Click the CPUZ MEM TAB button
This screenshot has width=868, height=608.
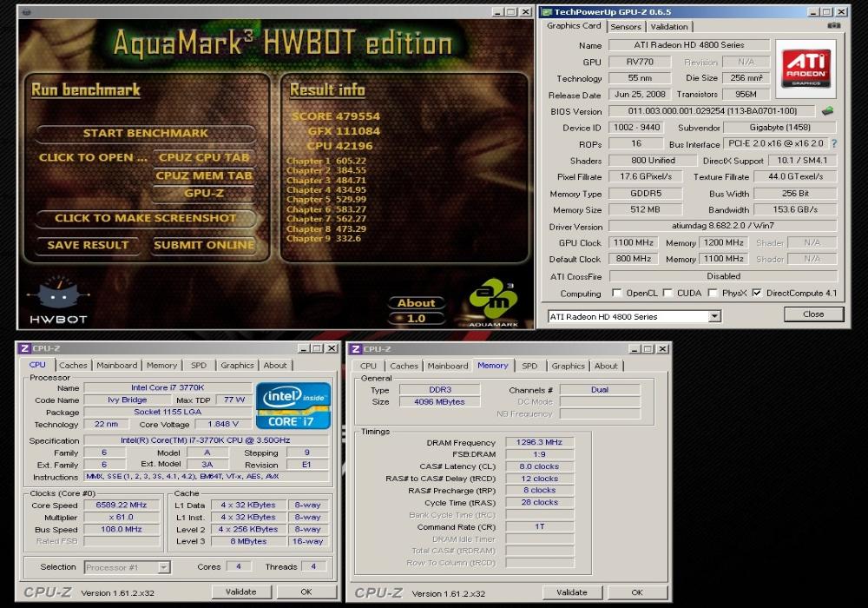coord(204,175)
